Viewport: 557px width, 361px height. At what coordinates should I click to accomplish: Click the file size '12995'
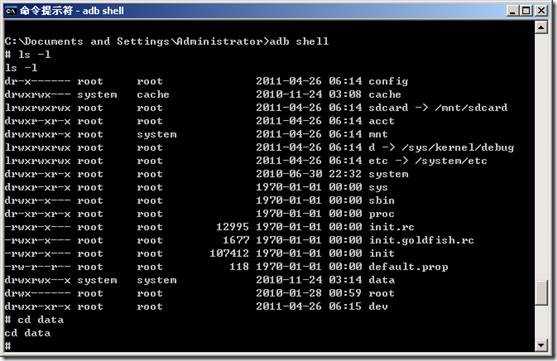click(232, 227)
